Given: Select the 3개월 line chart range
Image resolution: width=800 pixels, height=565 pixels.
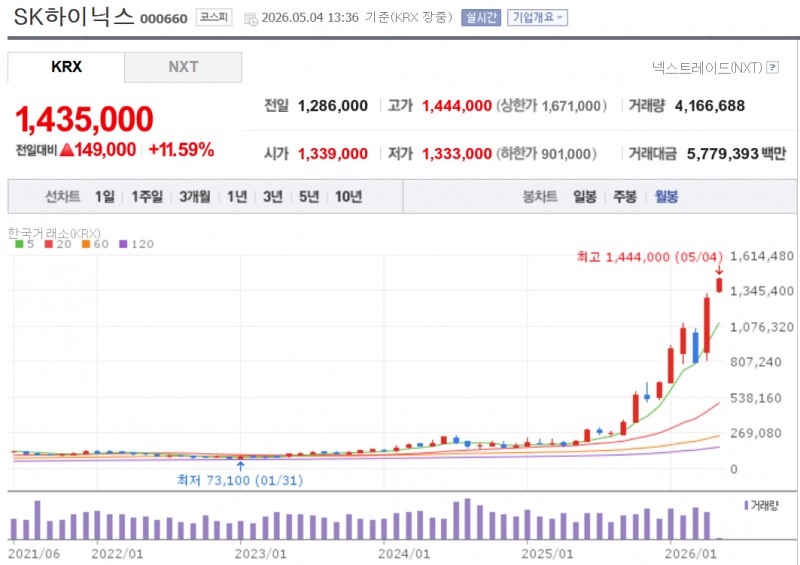Looking at the screenshot, I should click(194, 196).
